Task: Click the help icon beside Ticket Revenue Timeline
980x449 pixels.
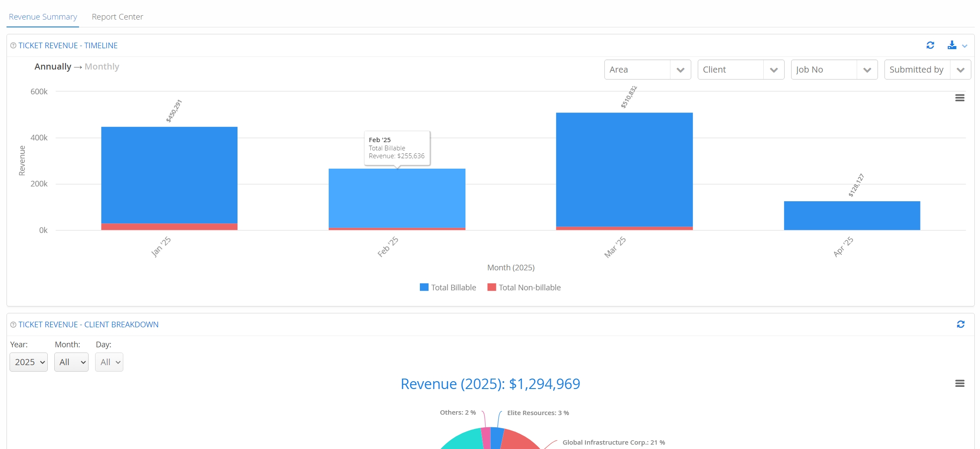Action: click(13, 46)
